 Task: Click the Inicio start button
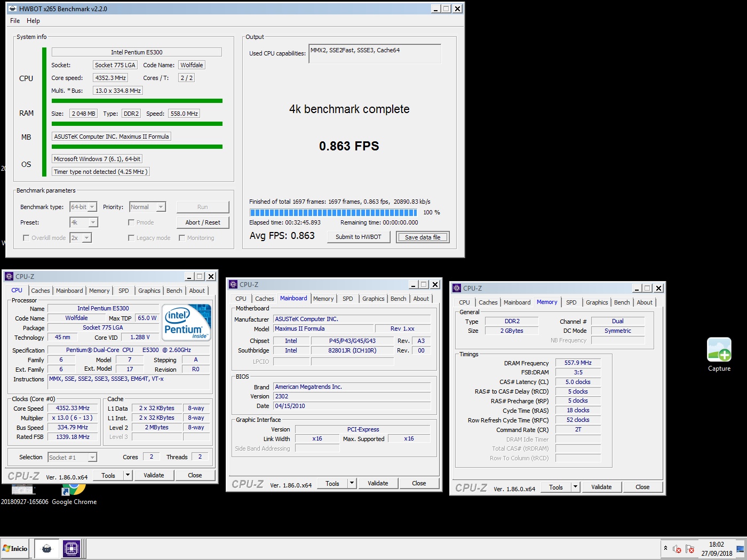(x=15, y=548)
